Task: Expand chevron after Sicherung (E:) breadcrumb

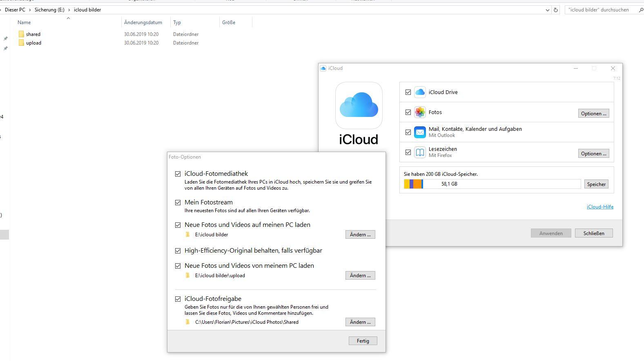Action: pos(69,10)
